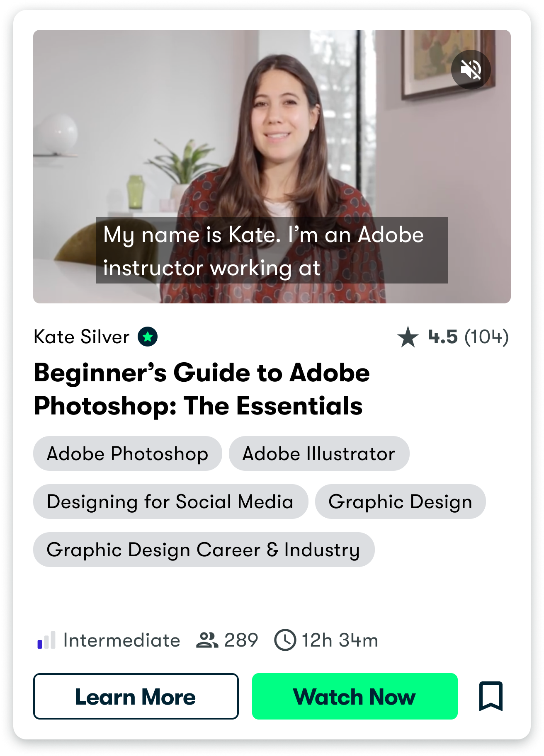Open the Learn More button

click(x=136, y=696)
